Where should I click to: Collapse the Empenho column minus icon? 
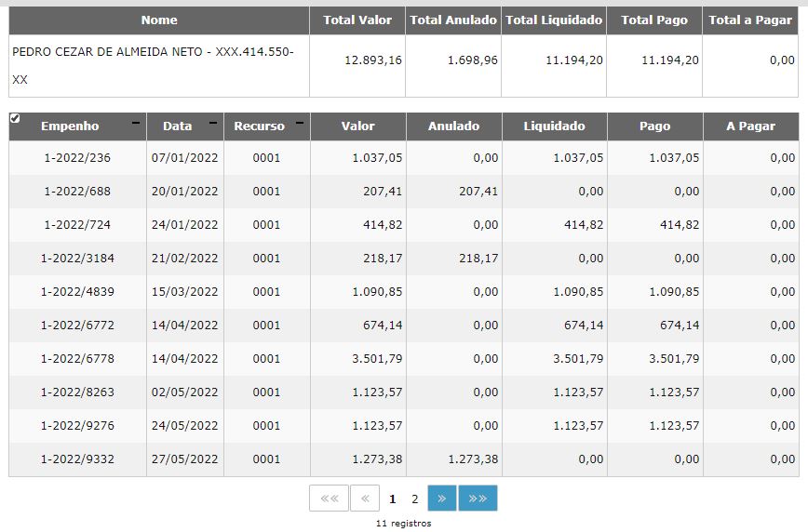[136, 123]
